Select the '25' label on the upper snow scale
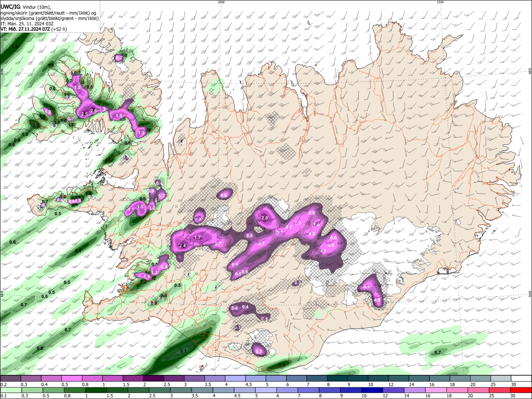This screenshot has width=532, height=399. click(493, 384)
